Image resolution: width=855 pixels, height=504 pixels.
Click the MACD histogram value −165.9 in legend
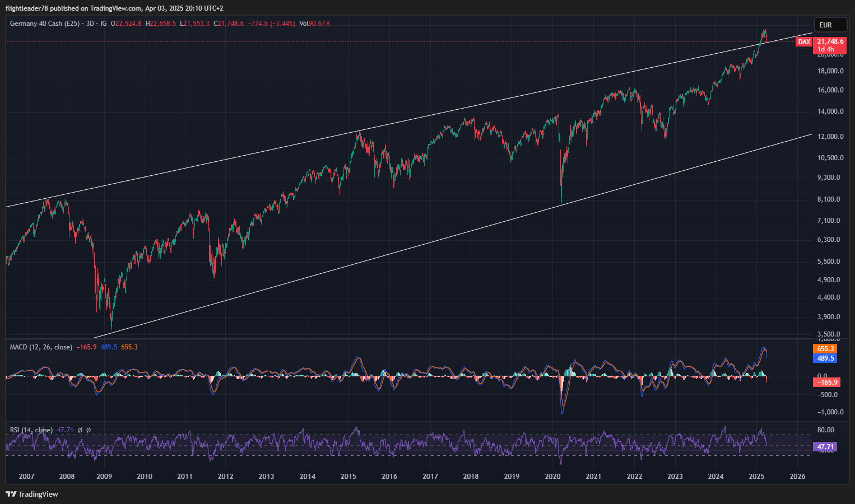click(x=86, y=347)
